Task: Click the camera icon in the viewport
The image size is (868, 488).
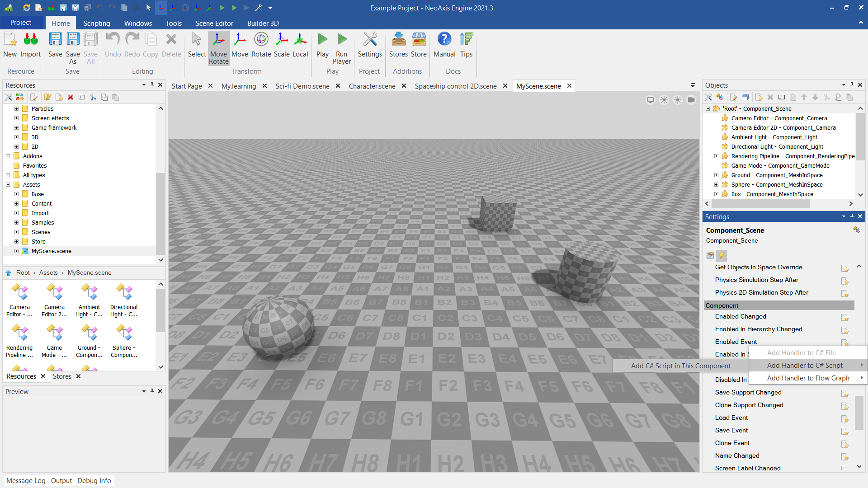Action: [691, 100]
